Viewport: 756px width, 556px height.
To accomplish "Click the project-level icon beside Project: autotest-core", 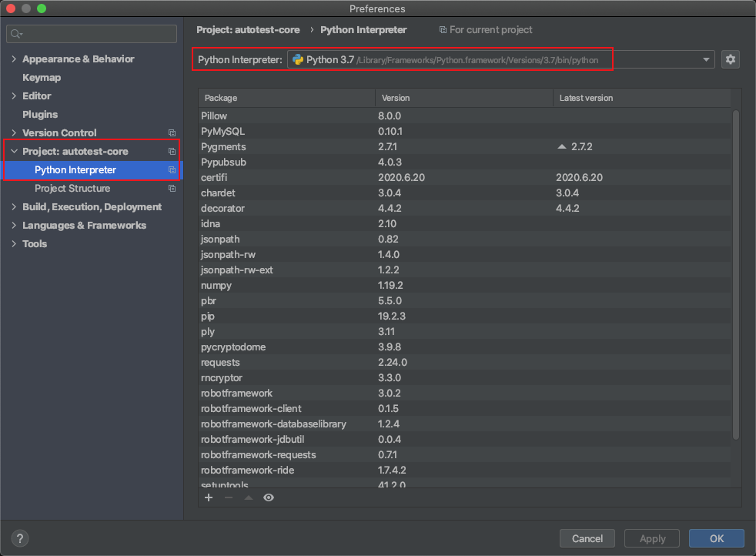I will (x=172, y=152).
